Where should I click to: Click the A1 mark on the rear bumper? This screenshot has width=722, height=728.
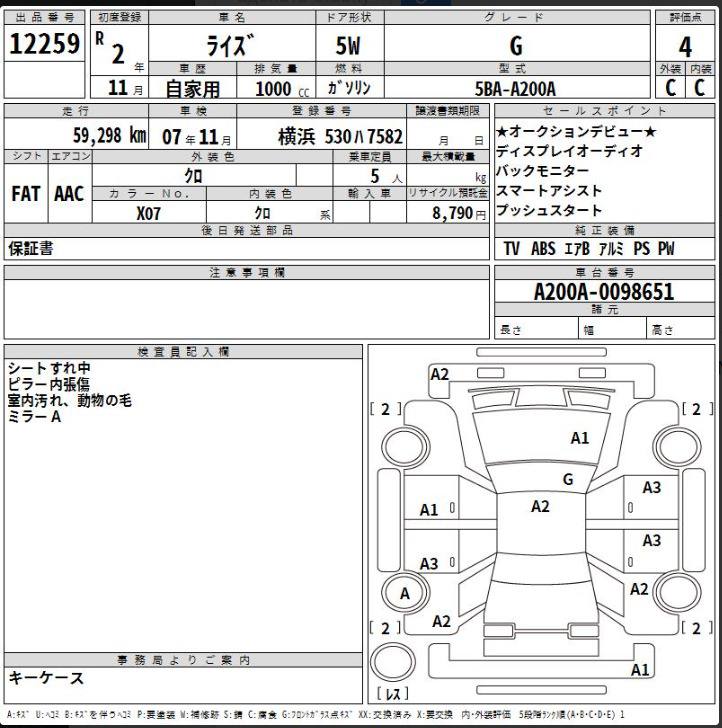coord(640,670)
